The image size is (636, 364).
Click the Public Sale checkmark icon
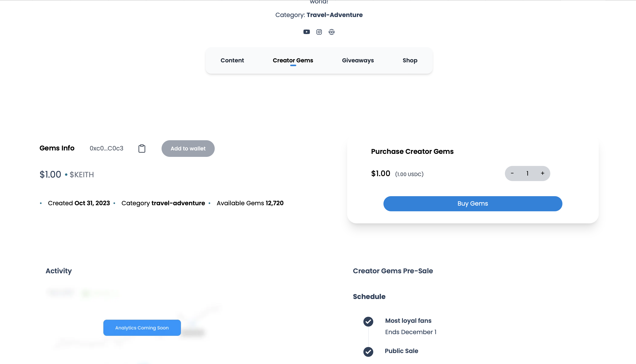point(368,352)
